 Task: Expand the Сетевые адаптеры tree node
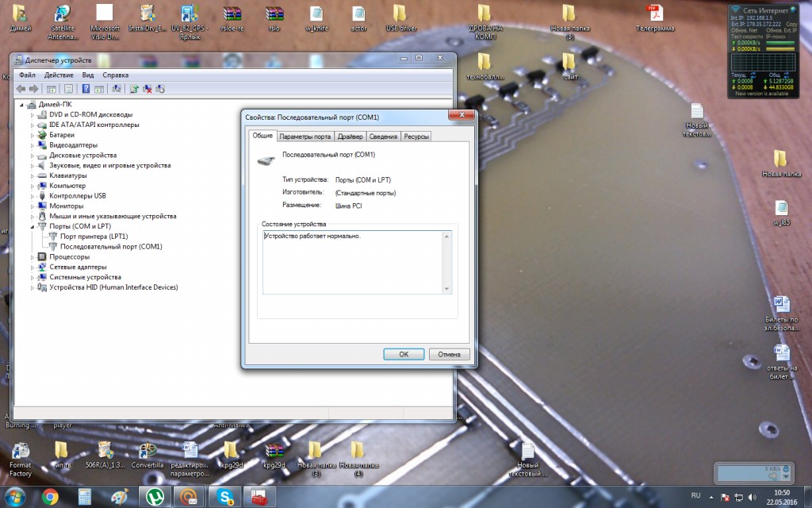(x=33, y=267)
